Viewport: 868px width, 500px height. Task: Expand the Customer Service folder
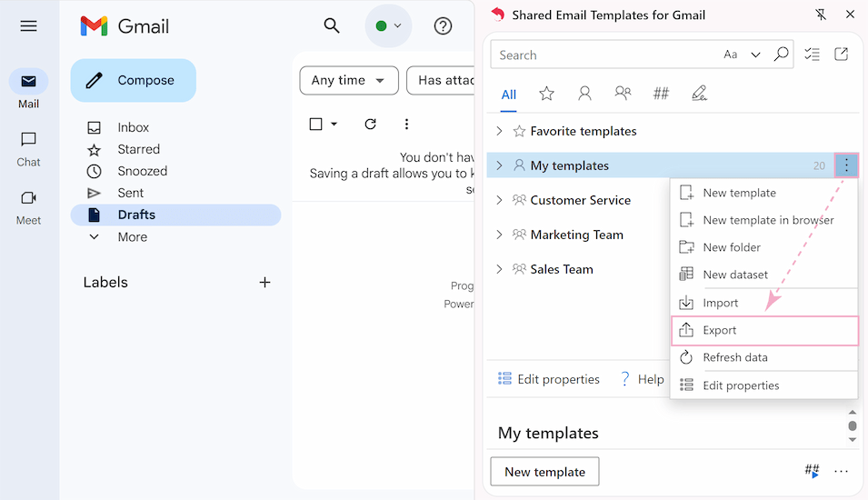point(499,200)
